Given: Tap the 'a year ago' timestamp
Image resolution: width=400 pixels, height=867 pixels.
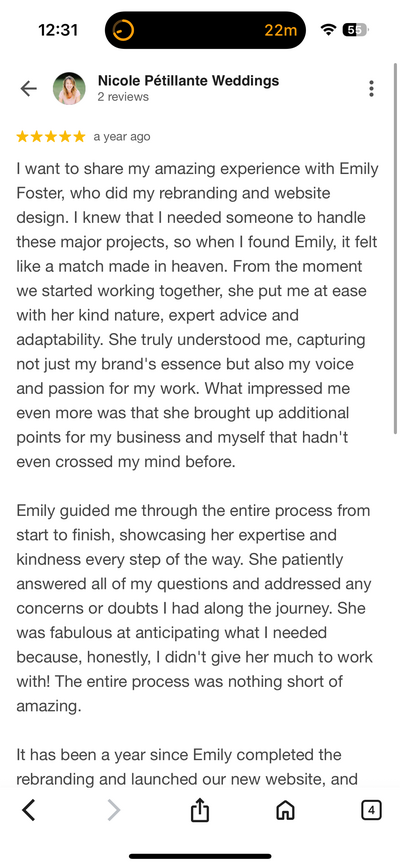Looking at the screenshot, I should 122,137.
